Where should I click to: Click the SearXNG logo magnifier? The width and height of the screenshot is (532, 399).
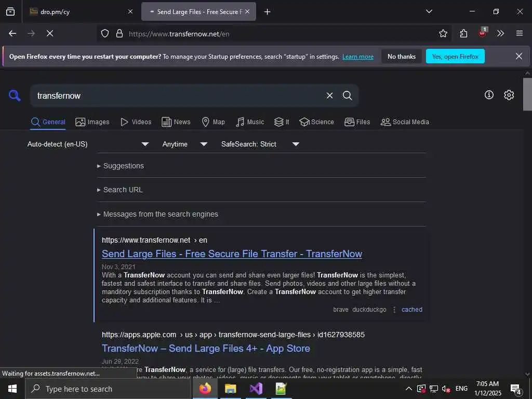[x=15, y=96]
